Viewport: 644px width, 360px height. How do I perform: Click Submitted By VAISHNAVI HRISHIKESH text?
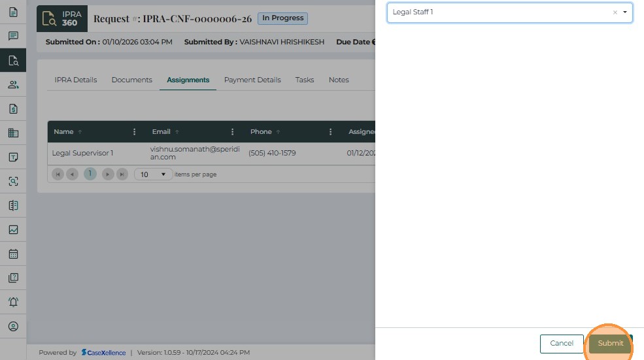pos(254,42)
